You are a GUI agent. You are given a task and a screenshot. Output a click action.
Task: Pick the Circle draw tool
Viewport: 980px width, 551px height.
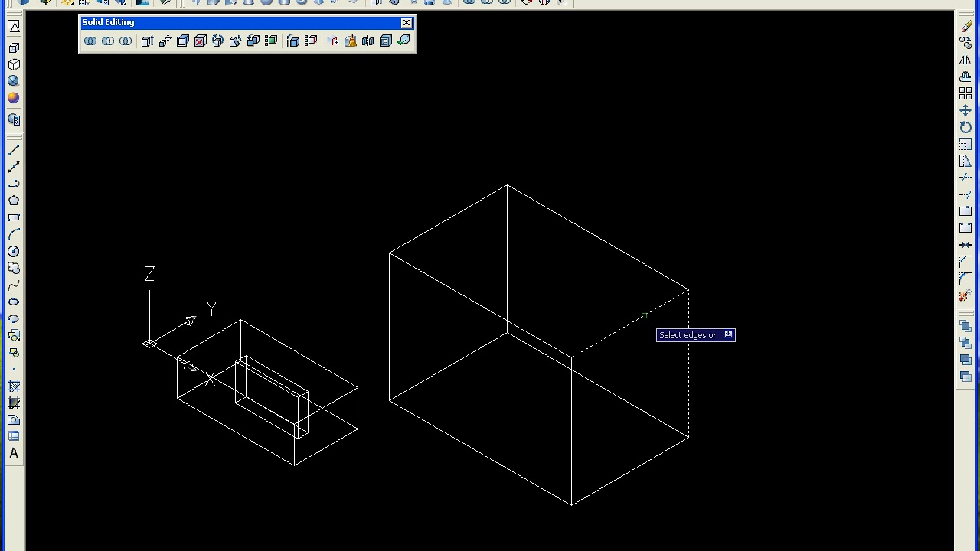[14, 251]
